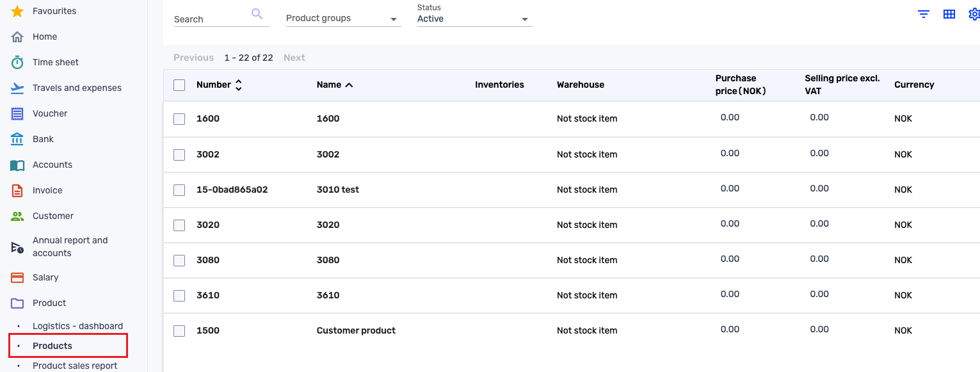Click the column layout grid icon

(949, 13)
